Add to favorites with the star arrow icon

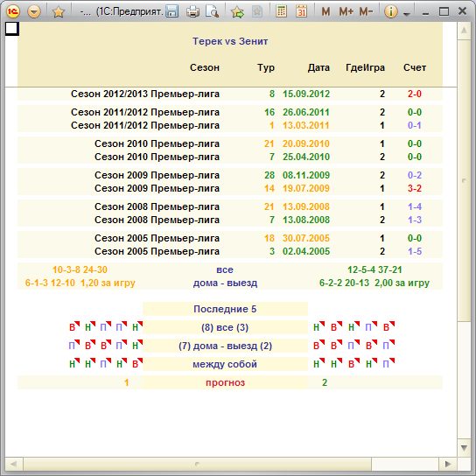[237, 12]
